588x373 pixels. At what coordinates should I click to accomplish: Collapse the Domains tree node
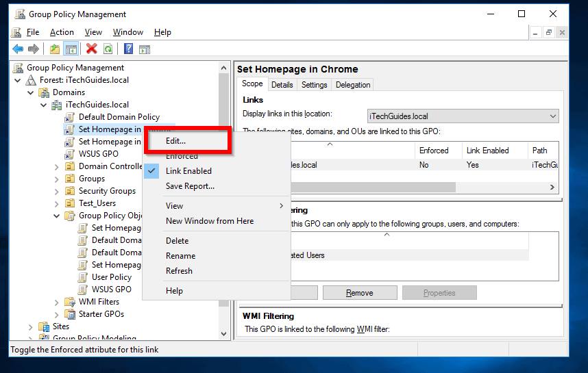[30, 92]
